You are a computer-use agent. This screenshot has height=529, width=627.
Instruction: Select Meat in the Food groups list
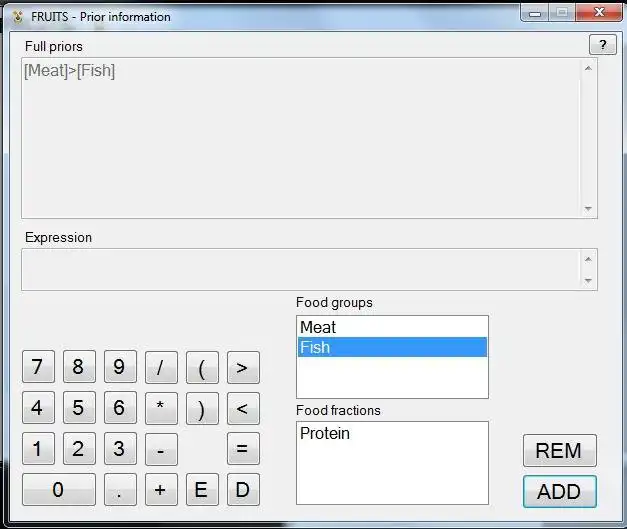[392, 327]
